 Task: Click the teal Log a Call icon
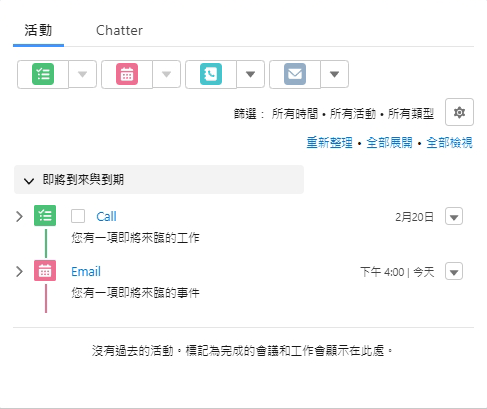point(211,74)
